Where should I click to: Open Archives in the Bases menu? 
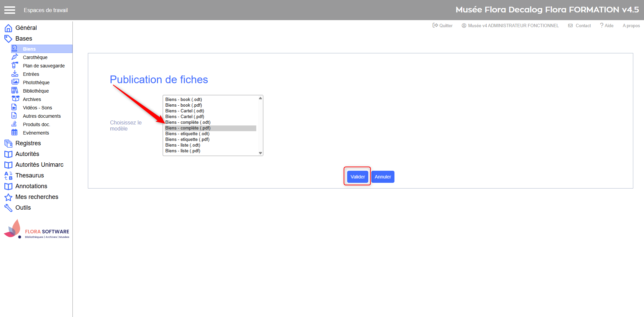[32, 99]
